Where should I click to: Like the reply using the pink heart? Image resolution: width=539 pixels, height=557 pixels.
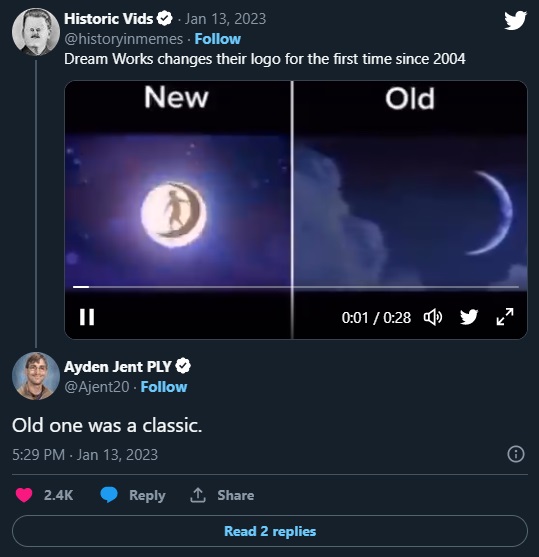coord(24,495)
